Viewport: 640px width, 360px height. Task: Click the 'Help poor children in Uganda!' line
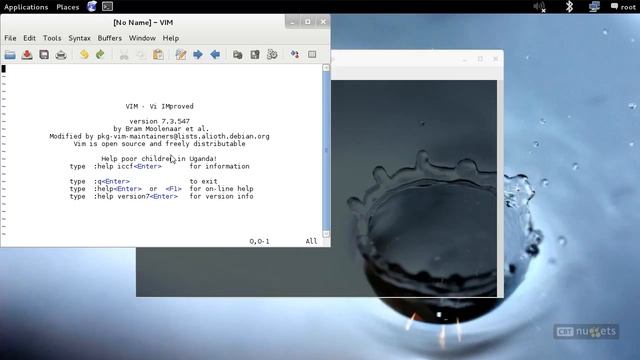click(x=159, y=159)
